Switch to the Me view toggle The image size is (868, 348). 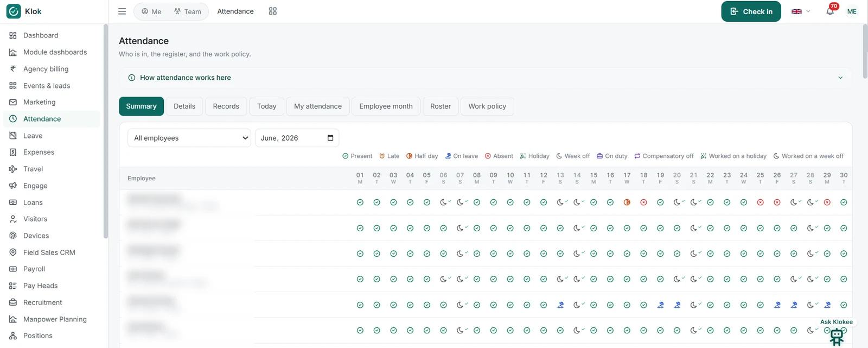(151, 11)
